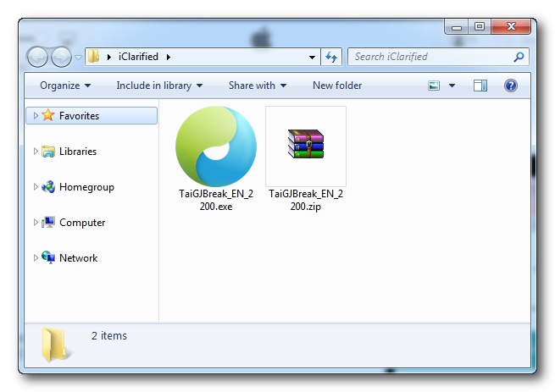Click the Refresh button in address bar
The height and width of the screenshot is (392, 555).
pos(331,57)
